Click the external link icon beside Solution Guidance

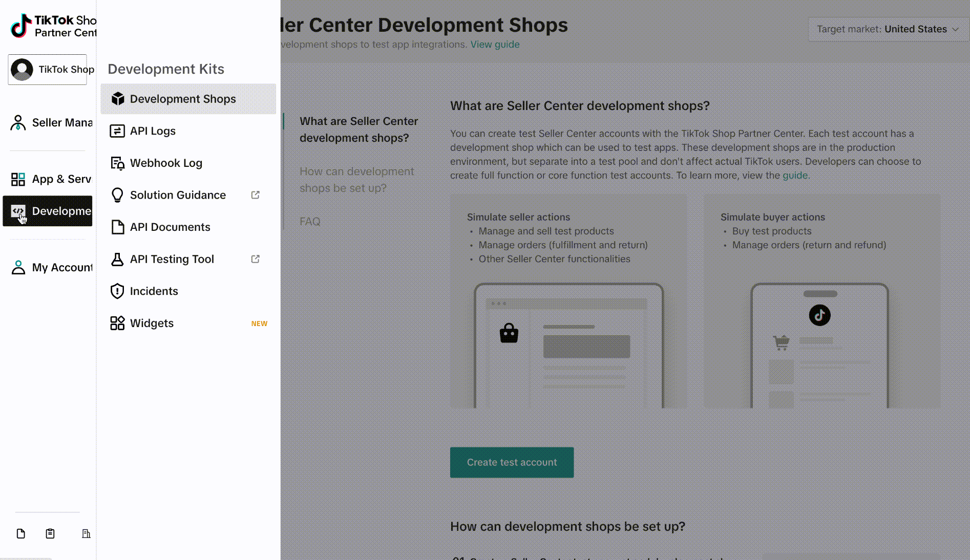pyautogui.click(x=256, y=195)
